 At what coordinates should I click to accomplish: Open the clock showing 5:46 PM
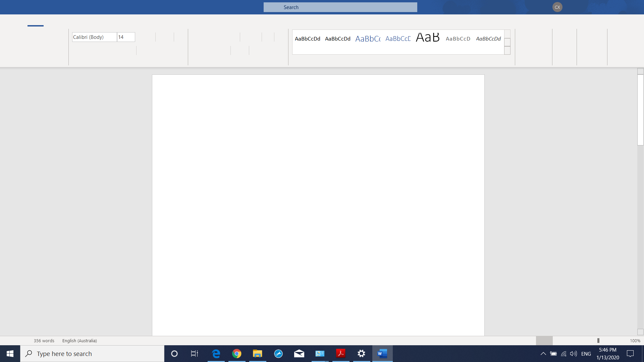(608, 354)
